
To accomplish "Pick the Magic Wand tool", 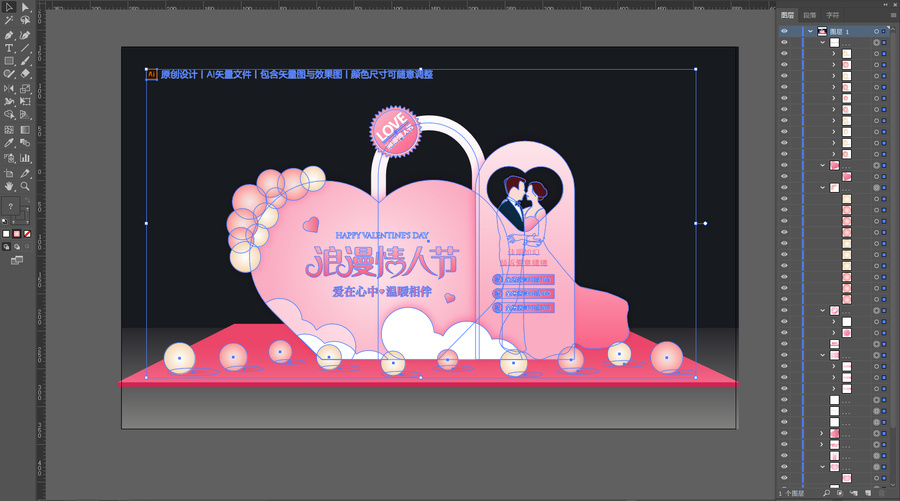I will (9, 21).
